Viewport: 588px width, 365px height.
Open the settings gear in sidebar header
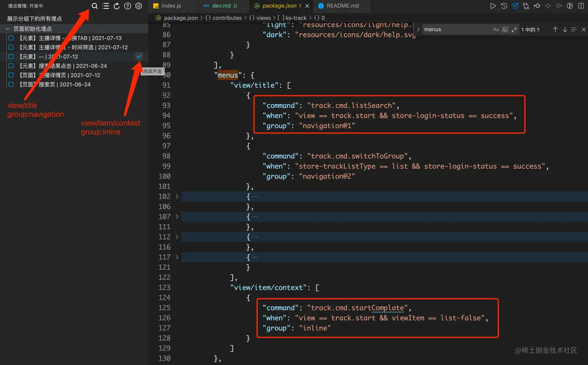coord(138,6)
